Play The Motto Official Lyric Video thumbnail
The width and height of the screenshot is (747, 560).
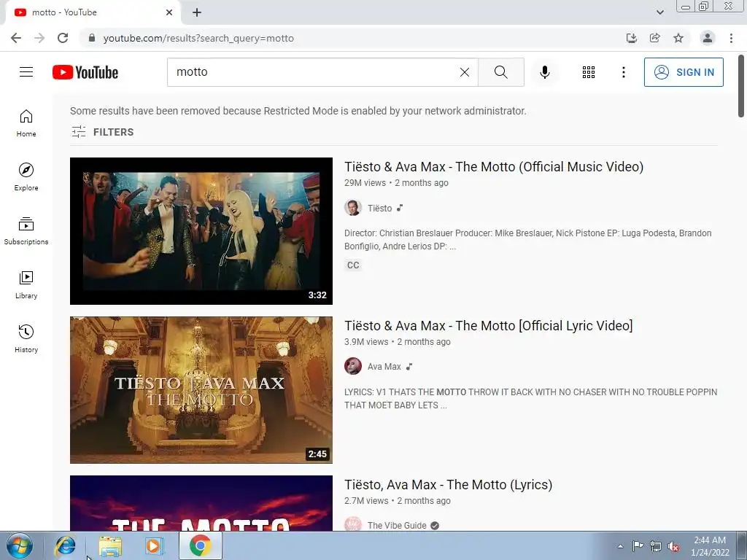[x=201, y=390]
